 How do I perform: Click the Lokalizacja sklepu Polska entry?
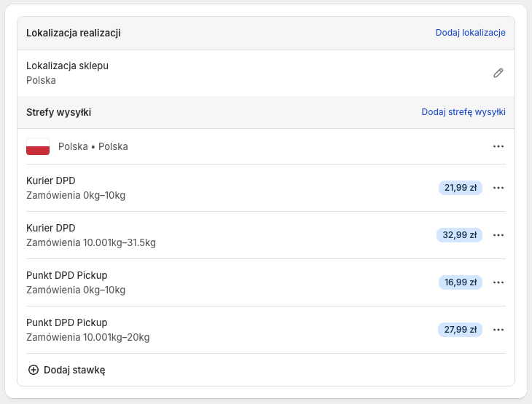point(67,73)
